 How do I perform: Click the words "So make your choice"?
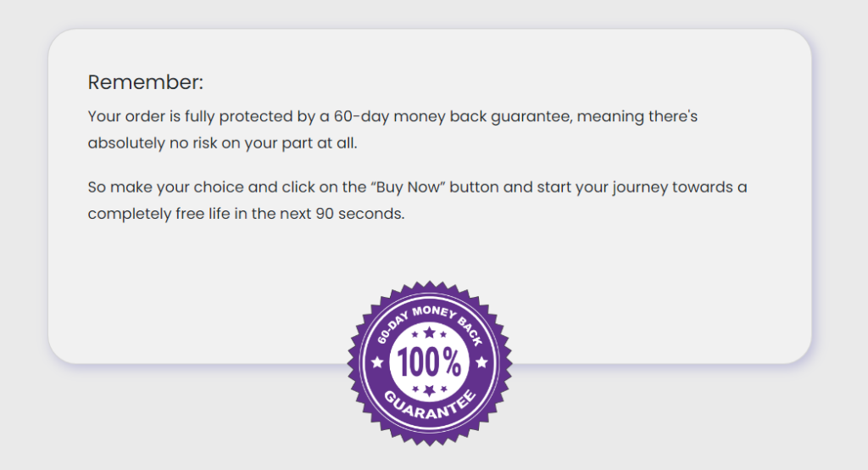pyautogui.click(x=165, y=187)
